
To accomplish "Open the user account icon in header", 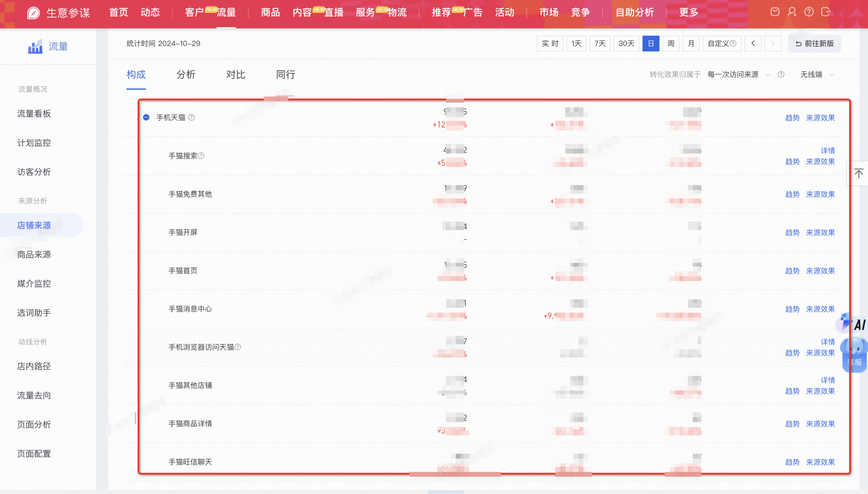I will (791, 12).
